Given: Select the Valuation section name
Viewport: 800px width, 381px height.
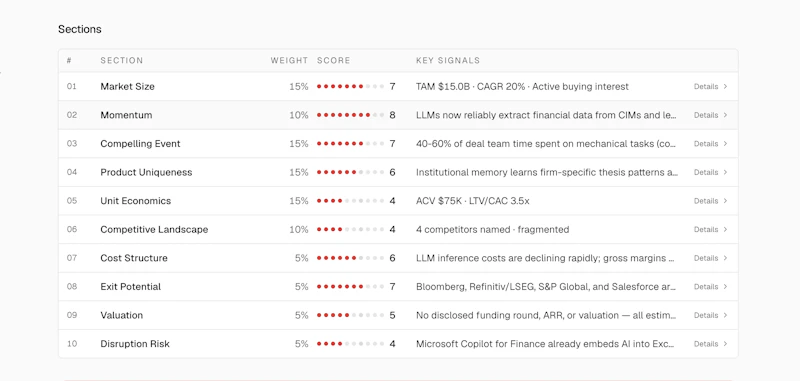Looking at the screenshot, I should (x=121, y=315).
